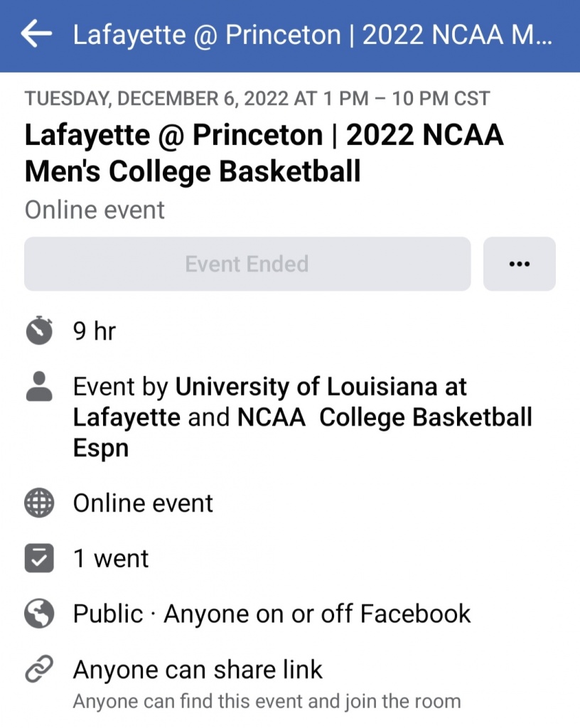
Task: Tap the chain link share icon
Action: coord(39,670)
